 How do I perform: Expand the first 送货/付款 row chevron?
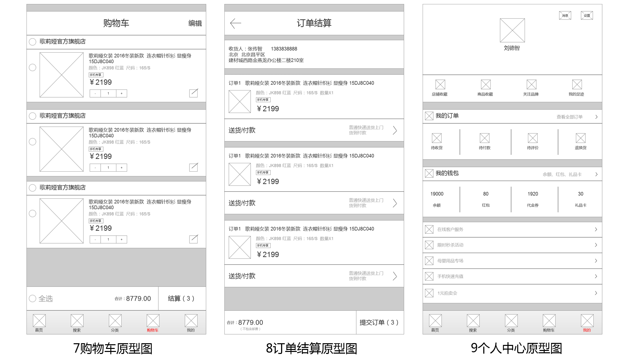point(395,130)
